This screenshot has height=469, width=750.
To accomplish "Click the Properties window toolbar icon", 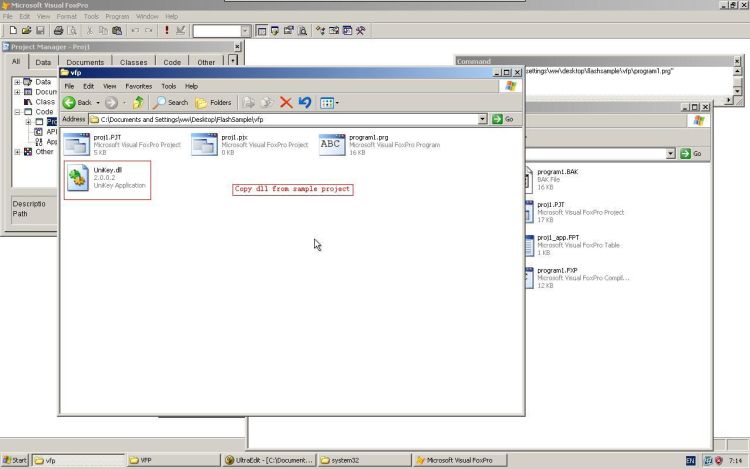I will 288,31.
